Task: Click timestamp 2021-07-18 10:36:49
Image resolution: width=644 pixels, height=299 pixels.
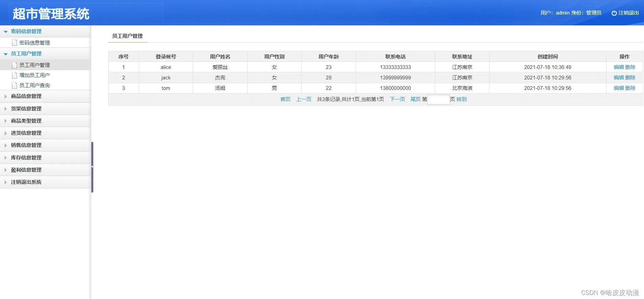Action: pyautogui.click(x=548, y=67)
